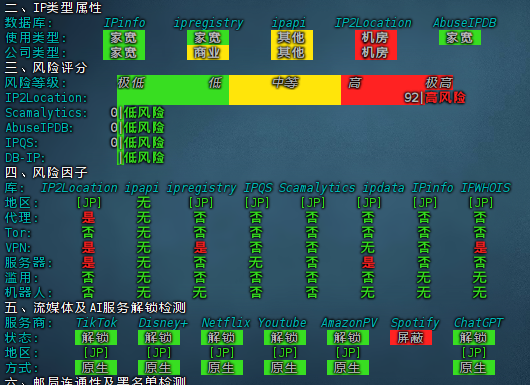The image size is (530, 385).
Task: Click the 'IPQS:' risk score label
Action: 21,143
